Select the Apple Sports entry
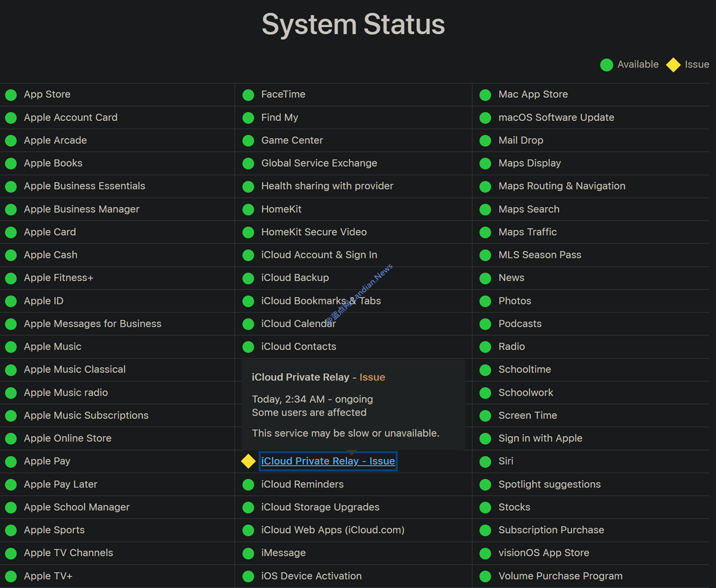Screen dimensions: 716x588 point(54,530)
